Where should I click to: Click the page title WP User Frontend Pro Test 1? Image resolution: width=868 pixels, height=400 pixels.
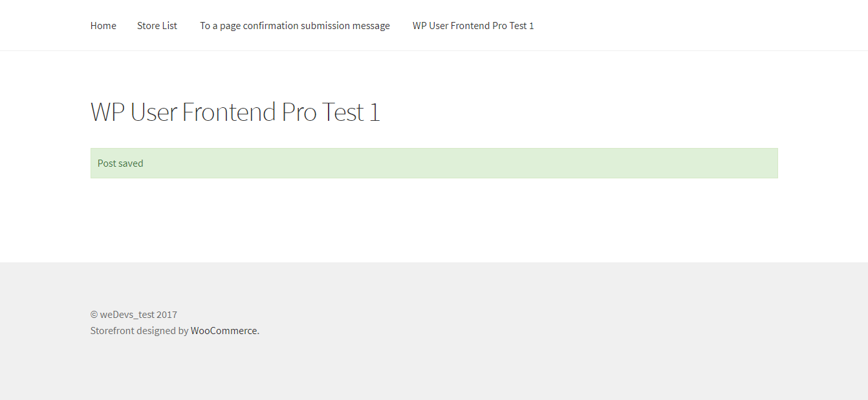tap(235, 111)
